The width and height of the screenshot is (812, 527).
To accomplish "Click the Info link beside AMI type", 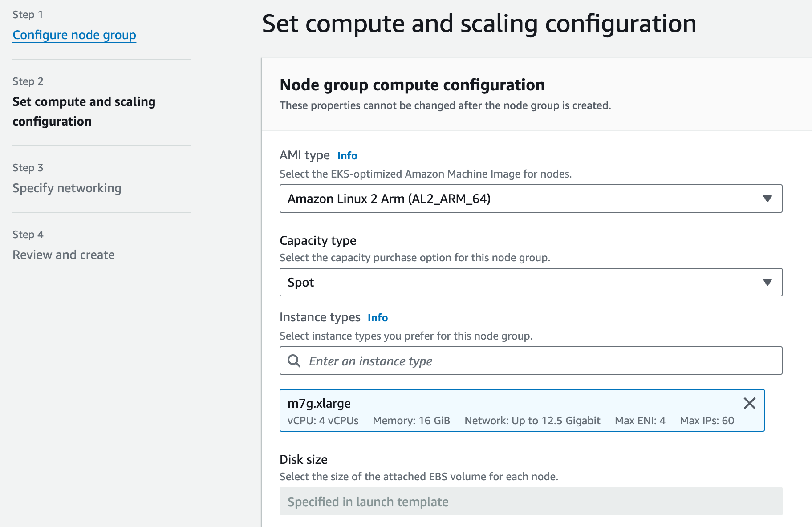I will pyautogui.click(x=347, y=156).
